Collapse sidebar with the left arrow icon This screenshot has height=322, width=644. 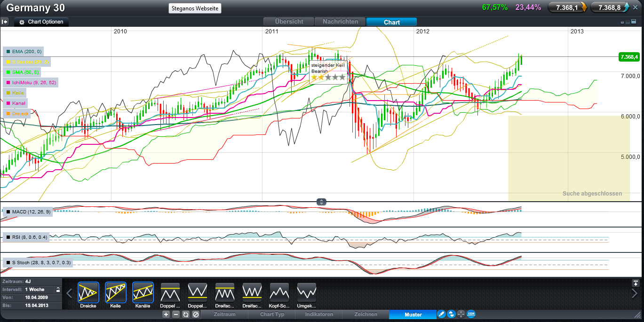(5, 22)
